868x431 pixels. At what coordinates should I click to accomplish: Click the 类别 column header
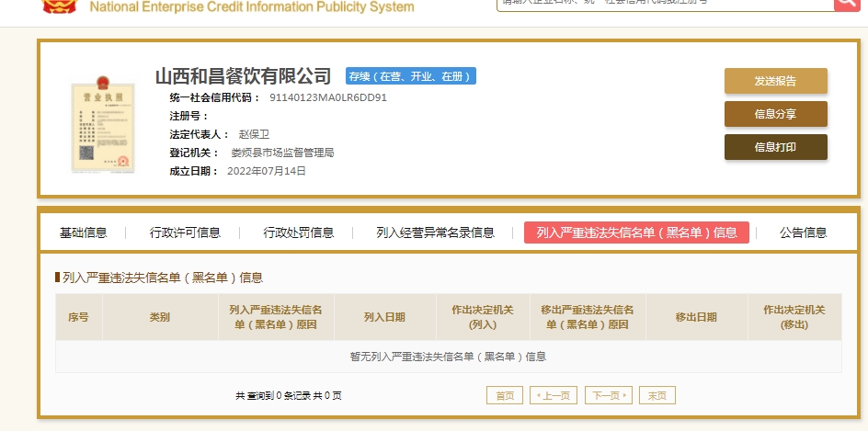coord(160,317)
